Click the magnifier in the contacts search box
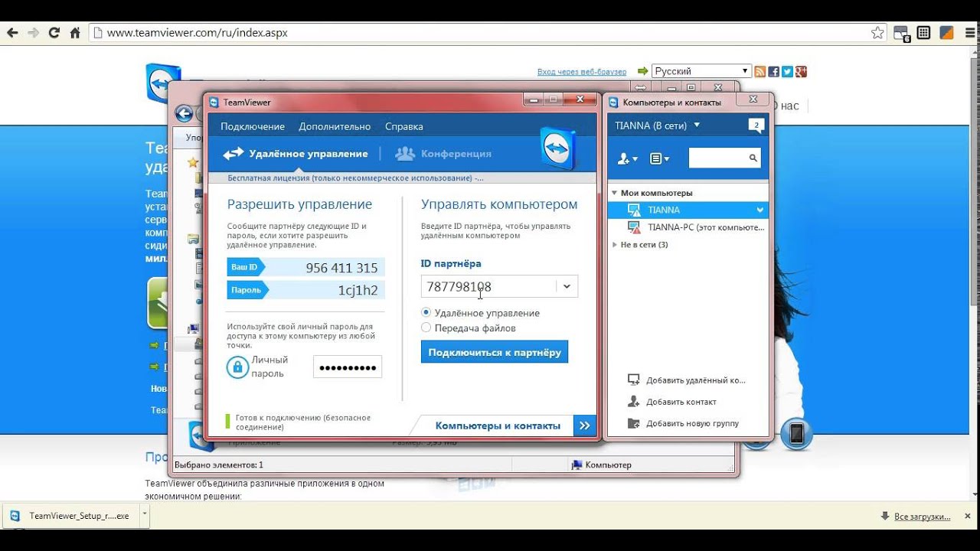 (x=753, y=158)
